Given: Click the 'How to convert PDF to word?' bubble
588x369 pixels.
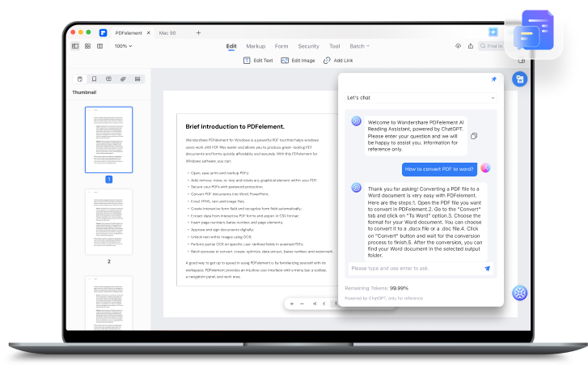Looking at the screenshot, I should [439, 169].
